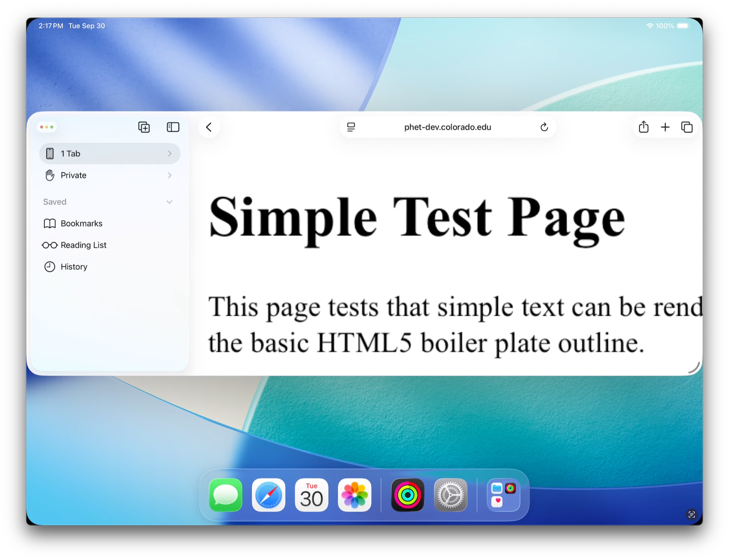Click the phet-dev.colorado.edu address field
Viewport: 729px width, 560px height.
[x=447, y=127]
